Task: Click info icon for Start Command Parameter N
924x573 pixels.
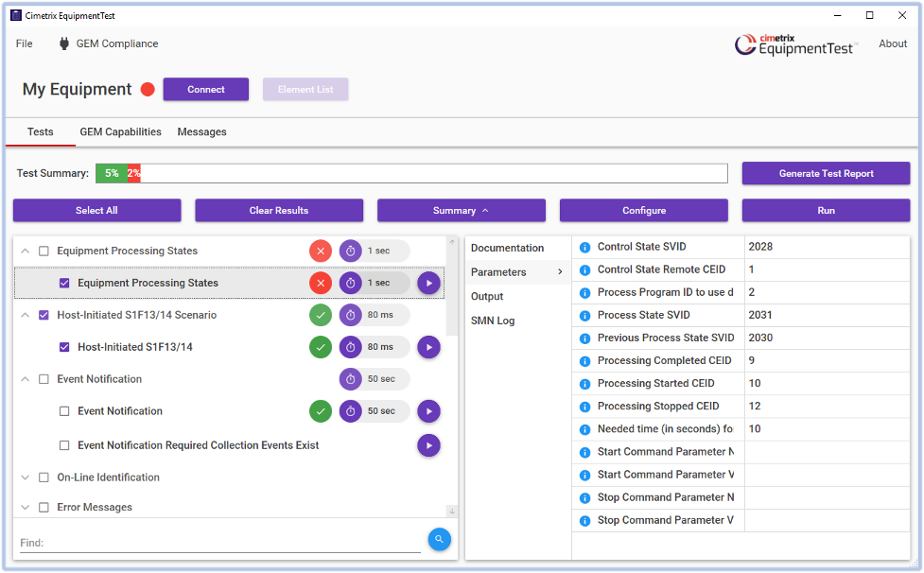Action: (585, 453)
